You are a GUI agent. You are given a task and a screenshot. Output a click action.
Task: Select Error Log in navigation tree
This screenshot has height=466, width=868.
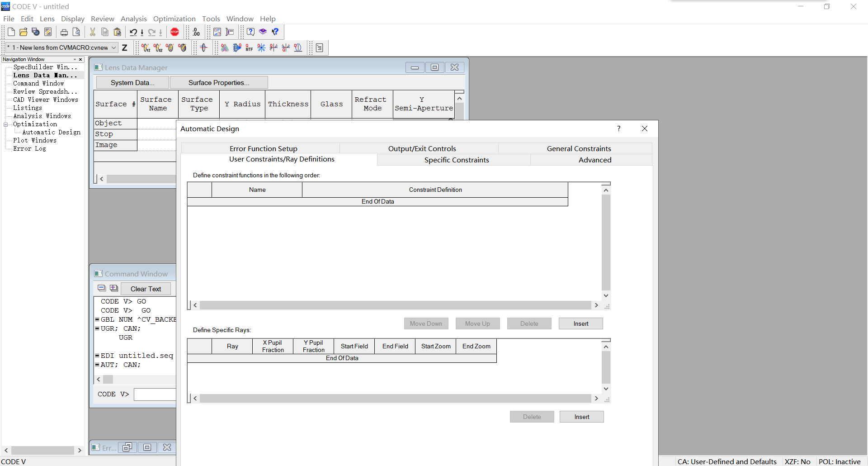[29, 148]
